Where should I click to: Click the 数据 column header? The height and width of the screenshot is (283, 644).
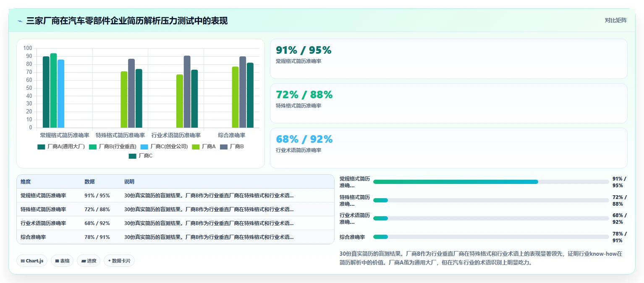[x=89, y=182]
